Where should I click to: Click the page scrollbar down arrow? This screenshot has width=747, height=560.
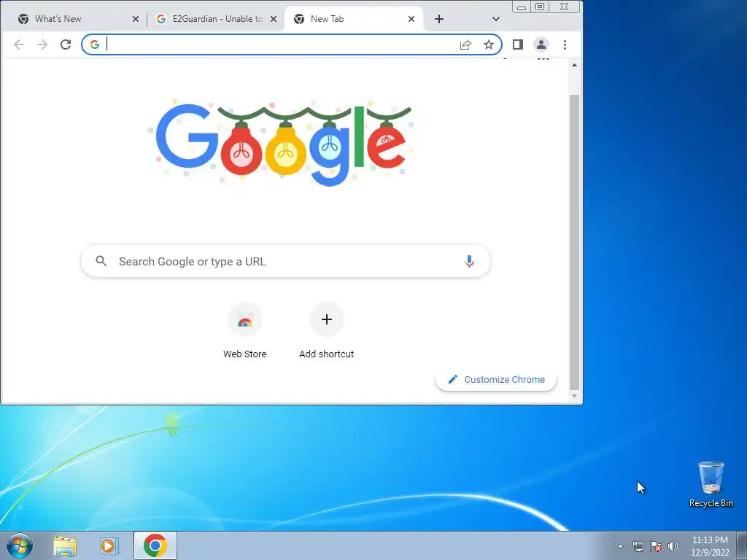pyautogui.click(x=575, y=396)
